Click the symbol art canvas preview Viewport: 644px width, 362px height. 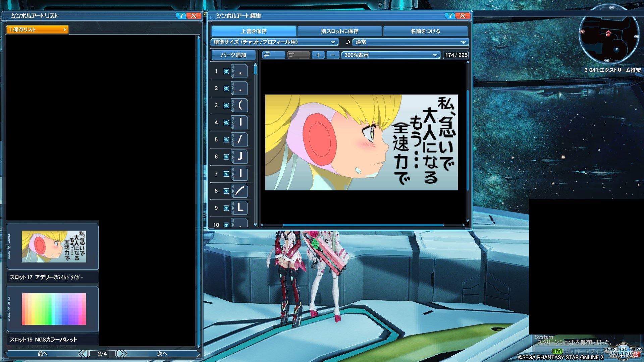[361, 142]
